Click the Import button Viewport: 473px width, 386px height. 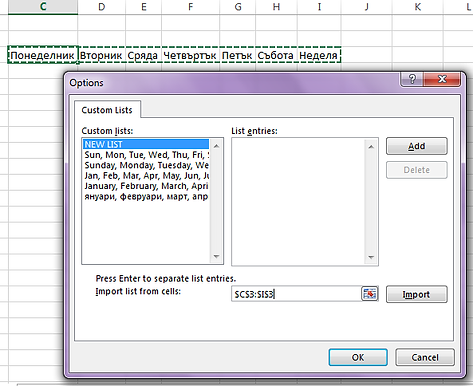pos(417,294)
